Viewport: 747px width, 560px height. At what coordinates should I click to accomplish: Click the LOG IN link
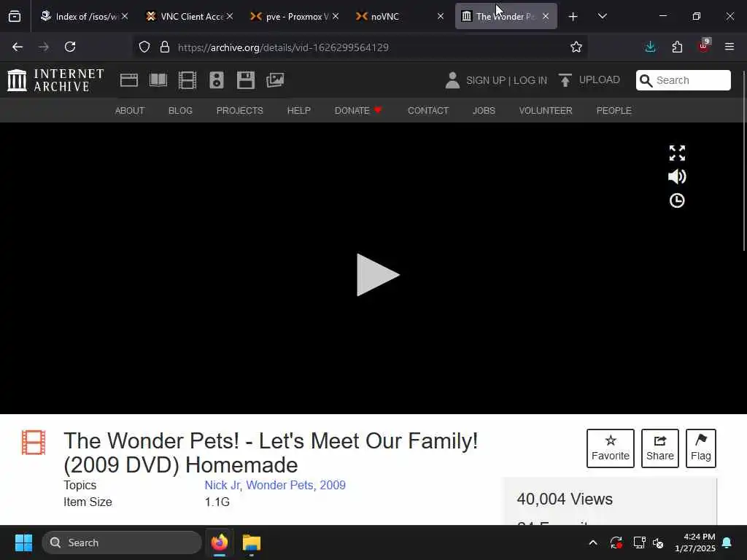click(530, 80)
